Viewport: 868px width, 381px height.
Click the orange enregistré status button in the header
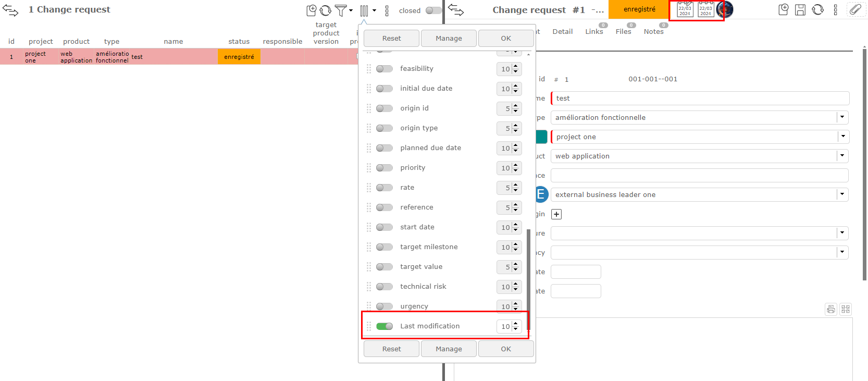639,9
